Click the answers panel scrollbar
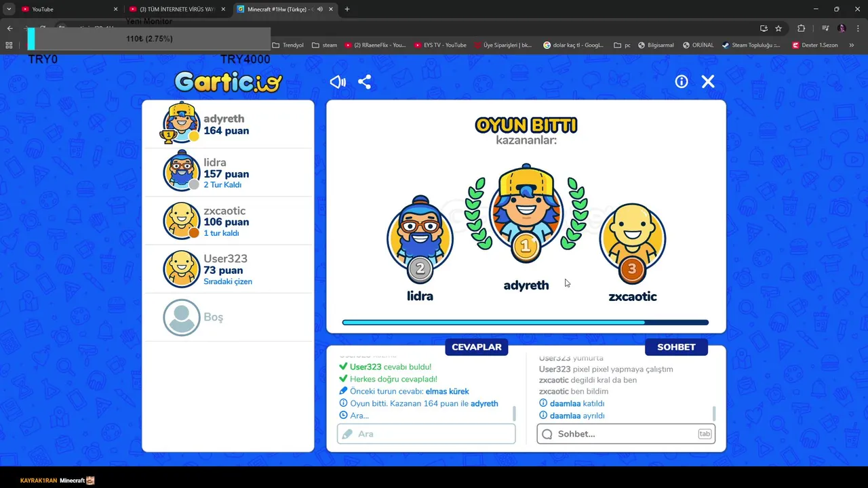Viewport: 868px width, 488px height. point(514,413)
